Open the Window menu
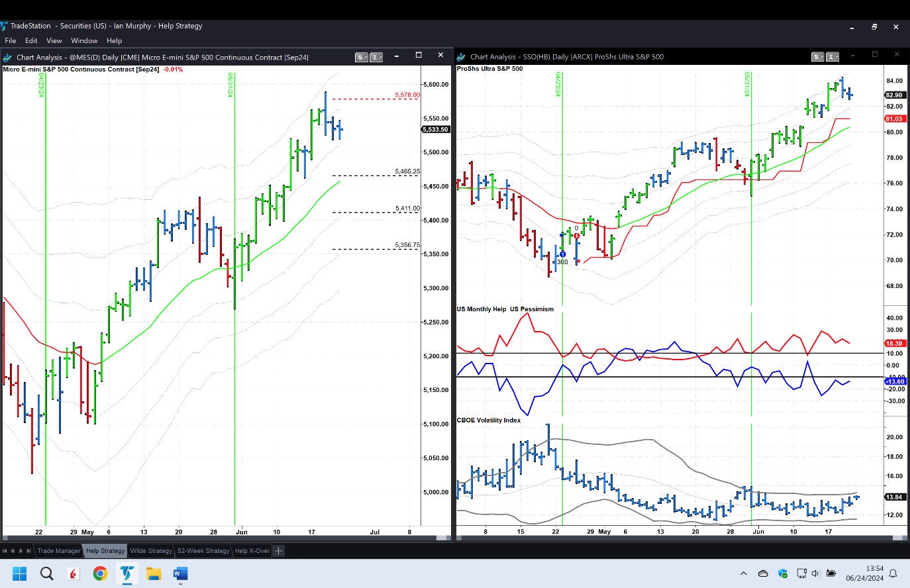This screenshot has height=588, width=910. 84,40
